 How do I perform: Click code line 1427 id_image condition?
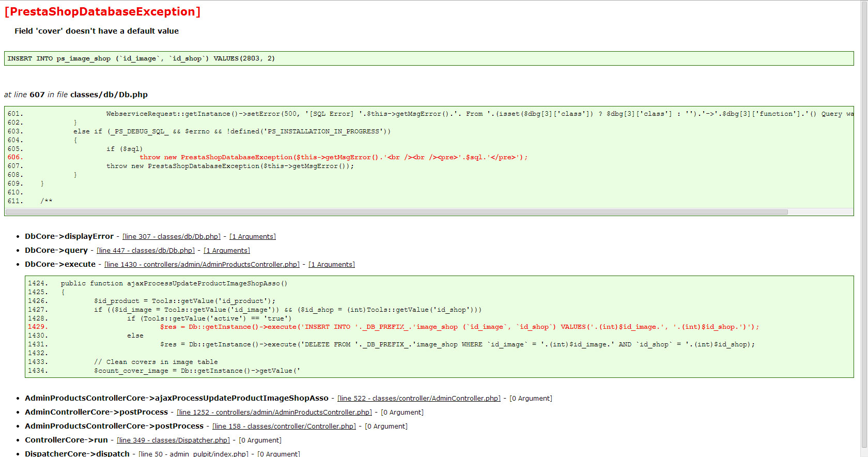point(287,310)
